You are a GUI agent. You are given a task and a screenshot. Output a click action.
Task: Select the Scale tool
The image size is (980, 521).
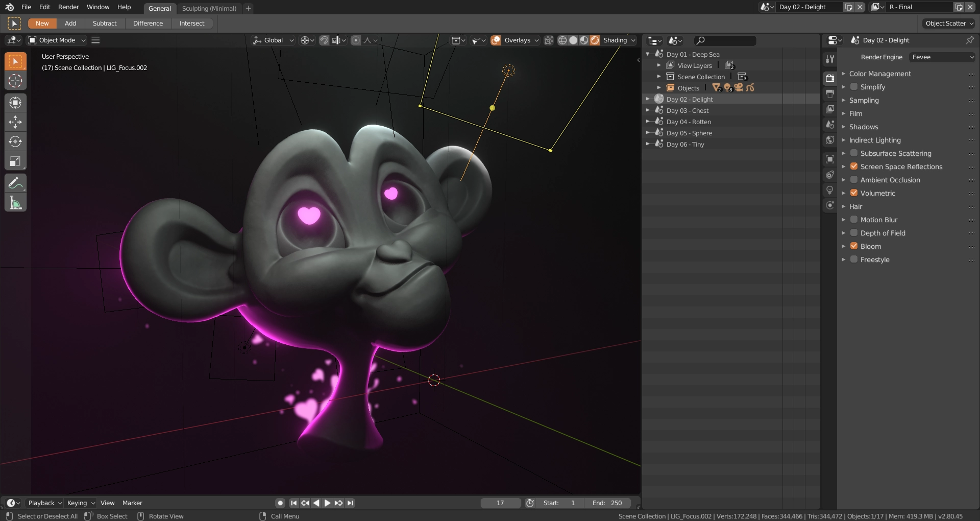click(x=15, y=161)
